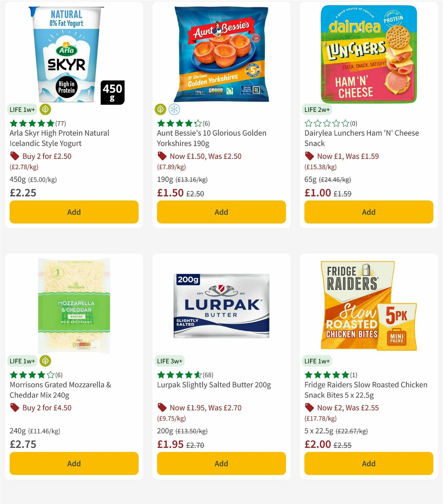This screenshot has height=504, width=443.
Task: Toggle the LIFE 3w+ badge on Lurpak butter
Action: (170, 361)
